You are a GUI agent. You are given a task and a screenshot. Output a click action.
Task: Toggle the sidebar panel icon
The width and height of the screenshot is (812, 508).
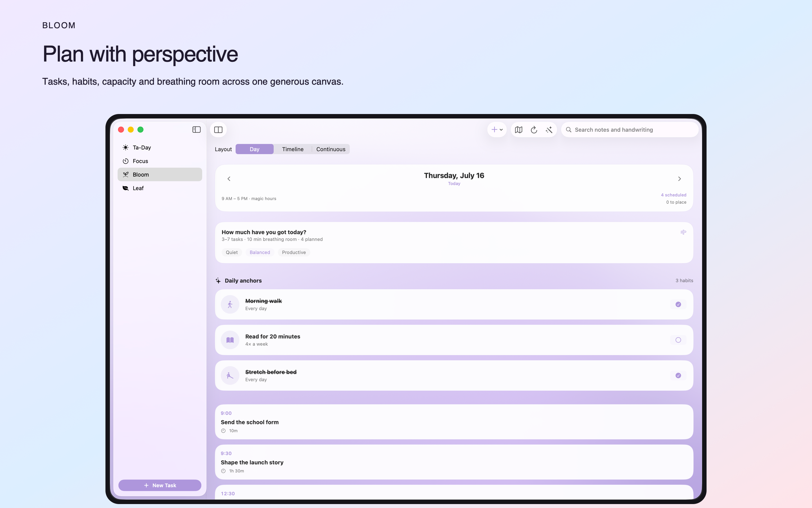(x=196, y=130)
